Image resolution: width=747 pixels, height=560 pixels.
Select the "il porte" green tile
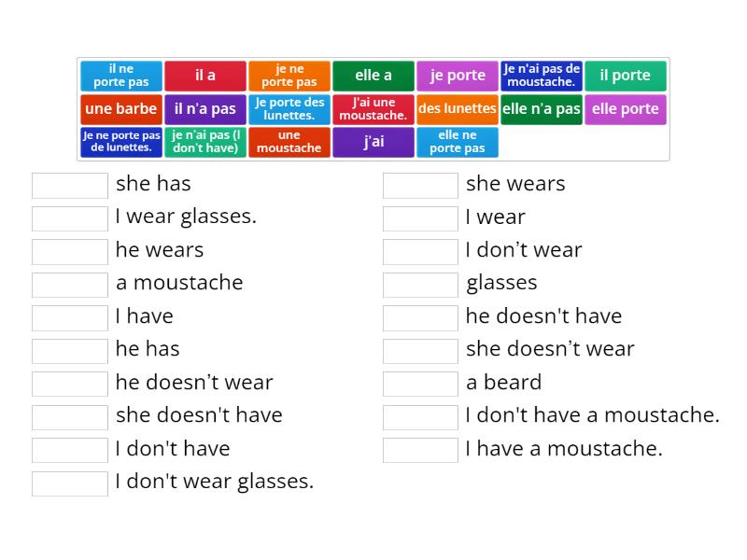(626, 76)
